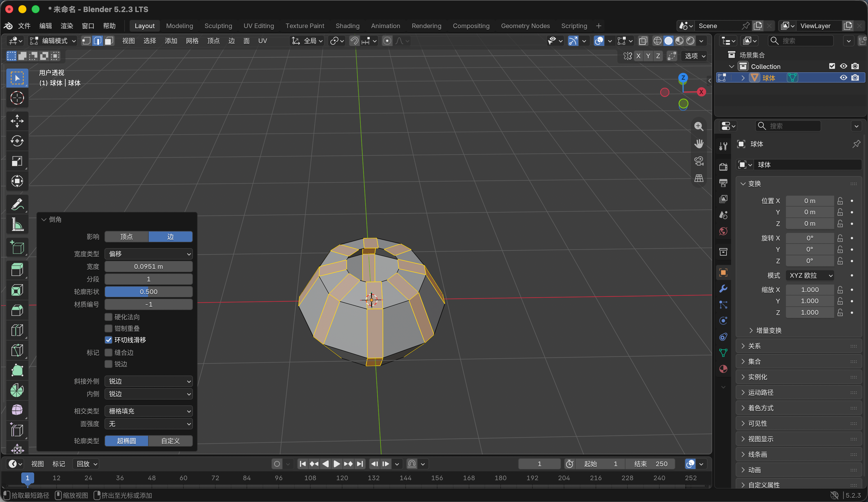
Task: Choose the Extrude Region tool
Action: (17, 270)
